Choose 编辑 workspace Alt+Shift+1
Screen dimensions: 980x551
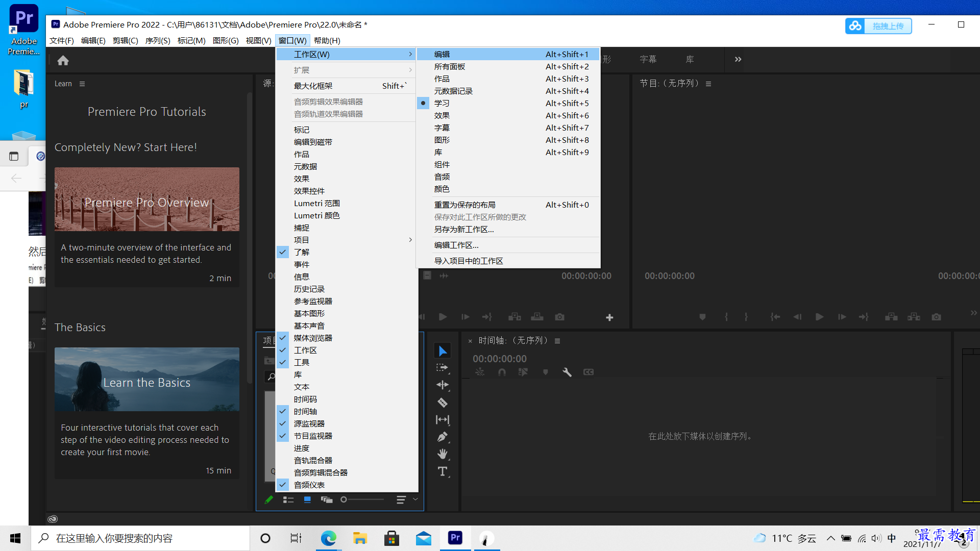click(x=508, y=54)
